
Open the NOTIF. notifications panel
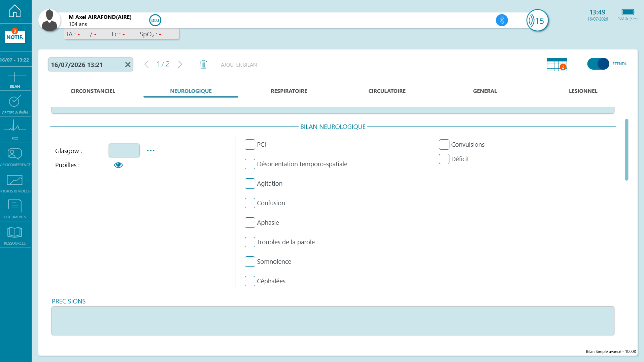point(15,36)
